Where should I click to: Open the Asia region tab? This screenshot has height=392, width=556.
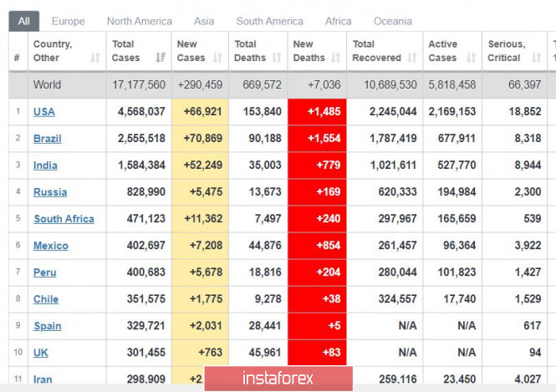(204, 21)
